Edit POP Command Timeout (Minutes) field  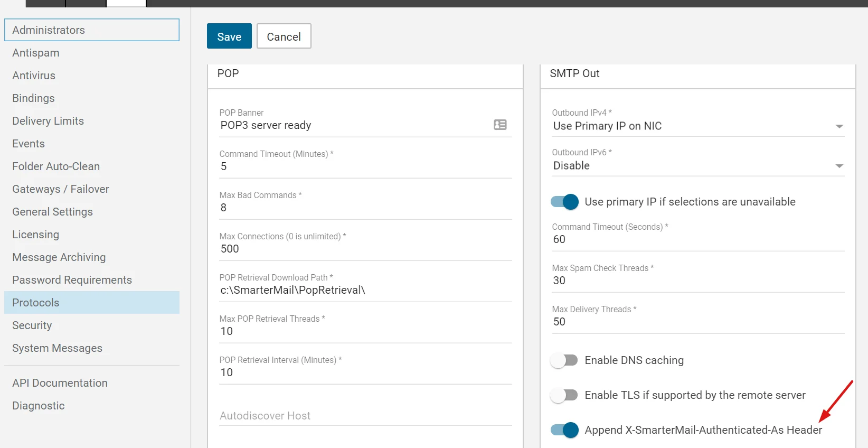pyautogui.click(x=365, y=166)
